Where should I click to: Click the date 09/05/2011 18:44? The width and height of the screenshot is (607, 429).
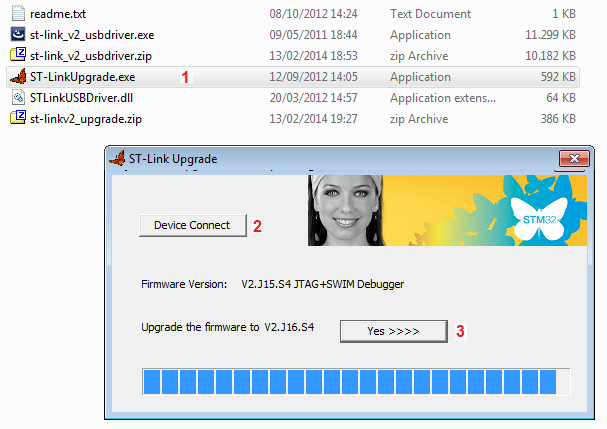pos(313,35)
